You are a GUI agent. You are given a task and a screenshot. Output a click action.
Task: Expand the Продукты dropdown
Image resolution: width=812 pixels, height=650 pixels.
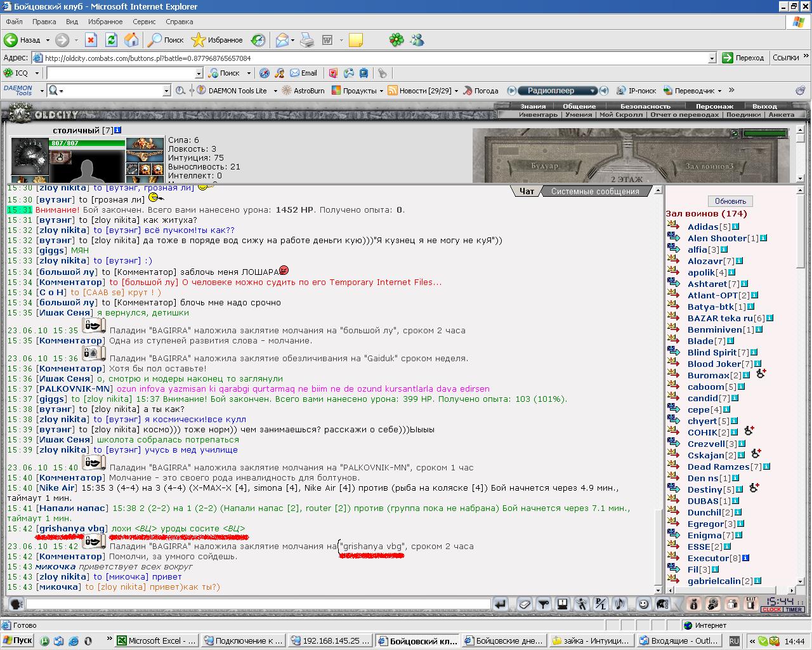pyautogui.click(x=381, y=91)
